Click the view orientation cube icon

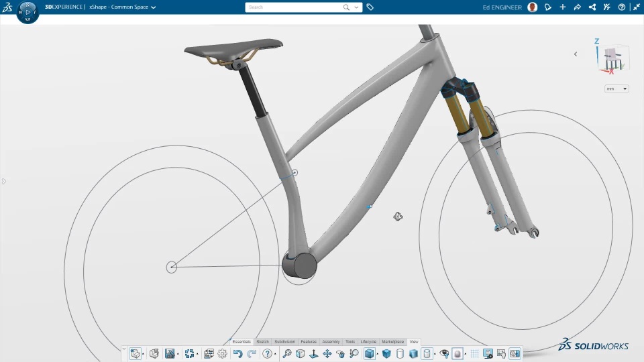[301, 353]
